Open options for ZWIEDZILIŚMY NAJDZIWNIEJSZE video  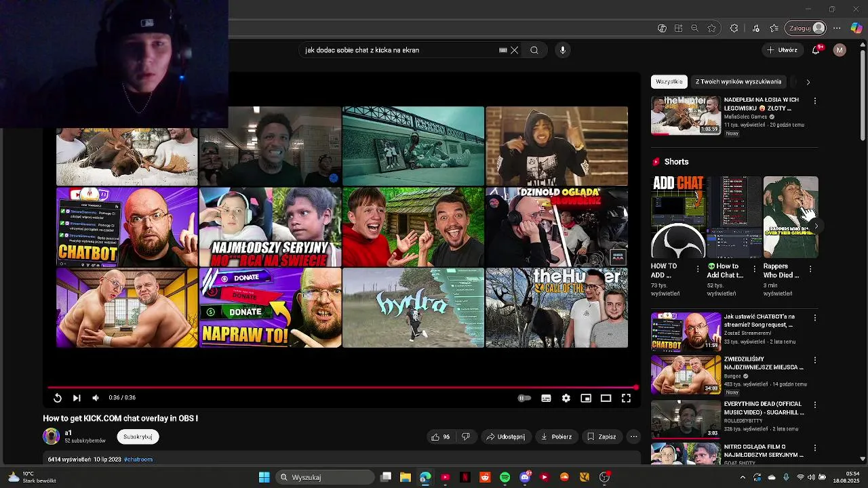point(815,361)
